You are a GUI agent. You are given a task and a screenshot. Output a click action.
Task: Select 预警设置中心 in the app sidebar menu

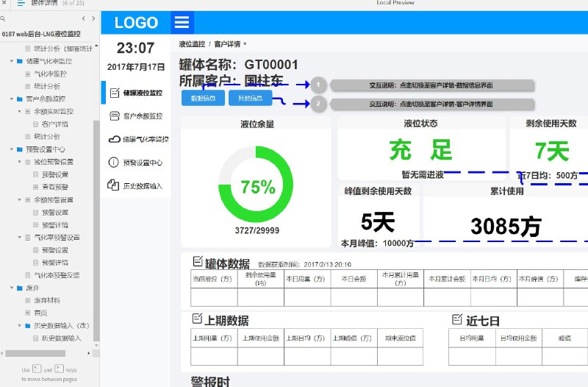[136, 163]
